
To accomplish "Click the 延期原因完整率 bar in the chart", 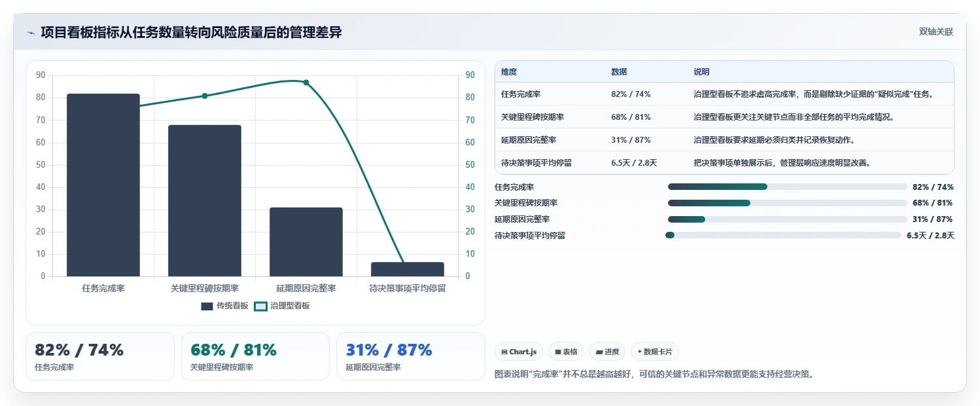I will point(306,242).
